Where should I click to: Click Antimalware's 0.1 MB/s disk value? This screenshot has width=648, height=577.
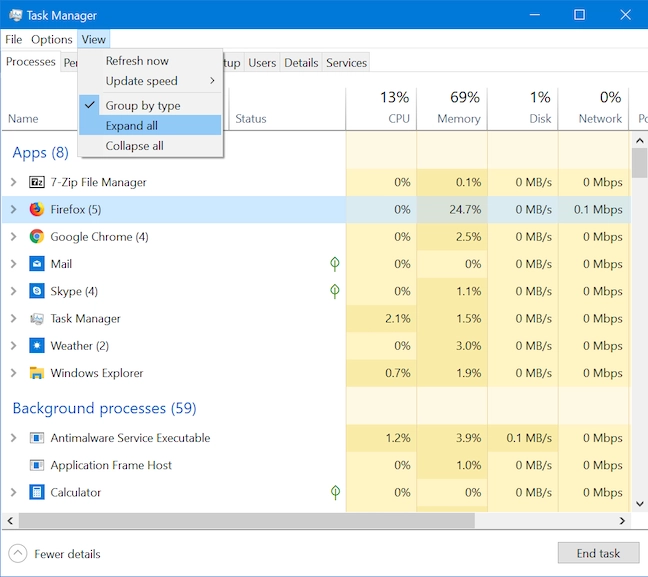(529, 438)
